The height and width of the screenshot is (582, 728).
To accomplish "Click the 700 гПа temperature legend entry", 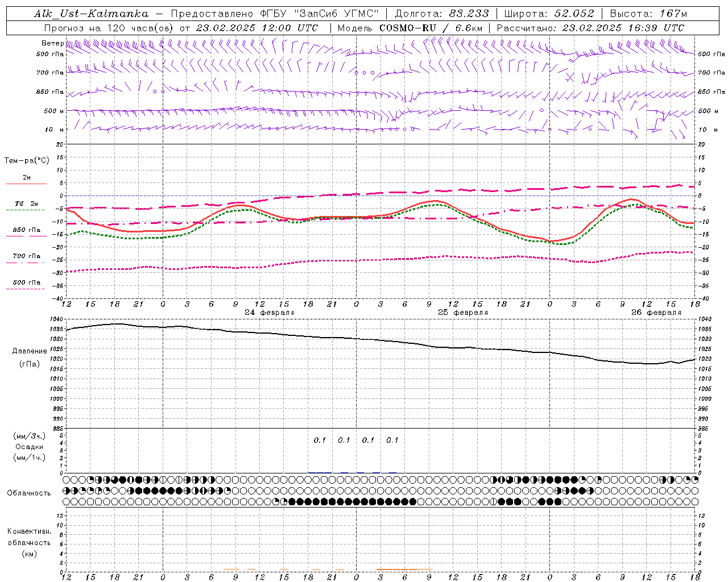I will pos(27,256).
